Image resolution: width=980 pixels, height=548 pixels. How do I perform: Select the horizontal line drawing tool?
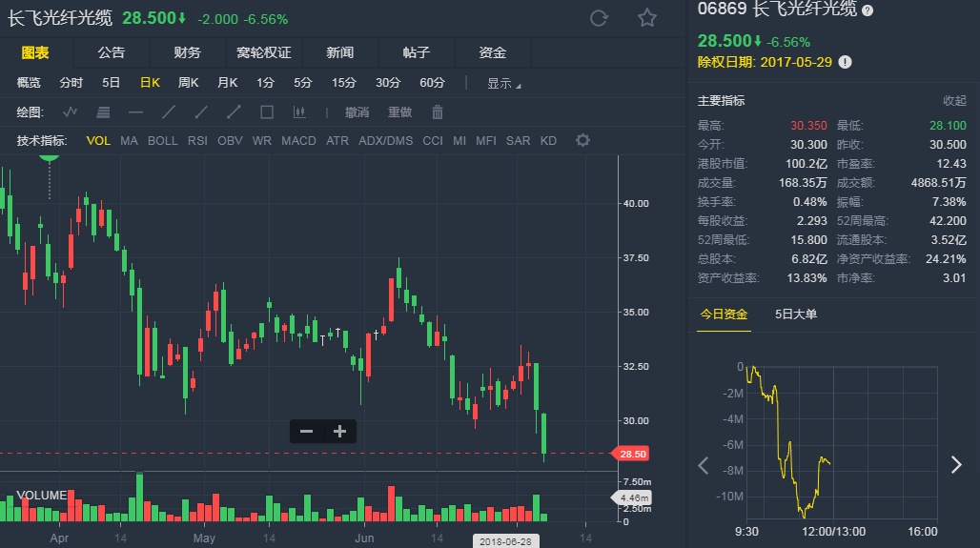(x=135, y=112)
